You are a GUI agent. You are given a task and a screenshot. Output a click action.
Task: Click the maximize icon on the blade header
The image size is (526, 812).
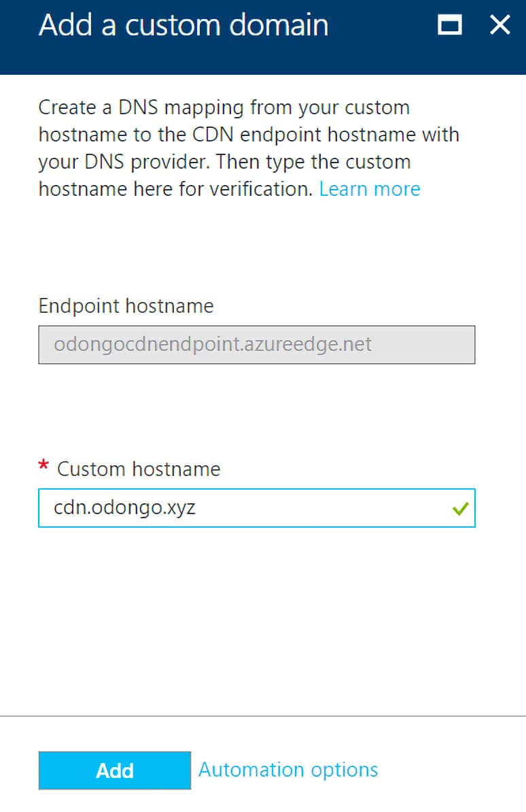tap(450, 24)
